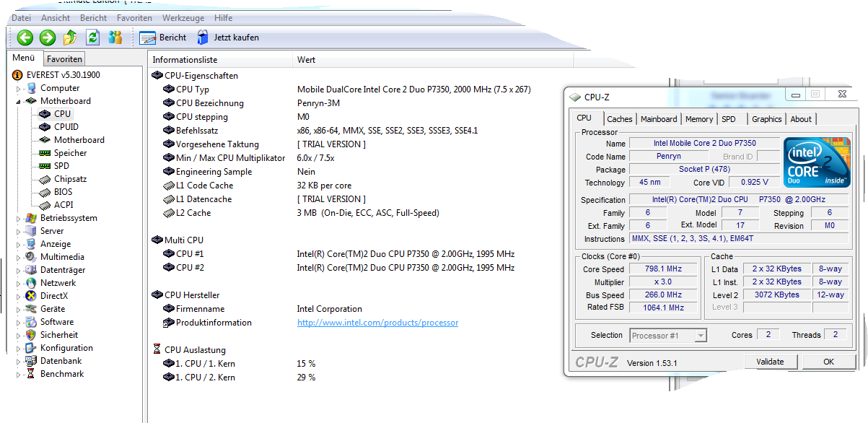This screenshot has width=868, height=423.
Task: Switch to the Caches tab in CPU-Z
Action: click(619, 119)
